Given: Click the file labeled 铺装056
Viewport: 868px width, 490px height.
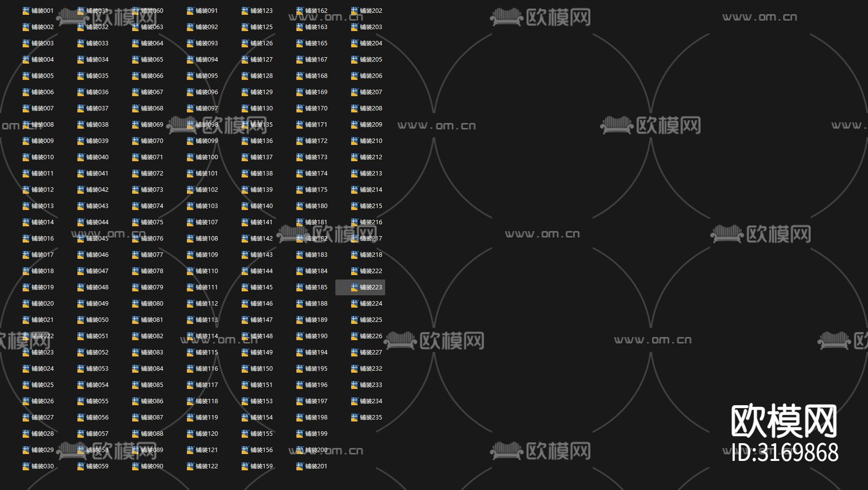Looking at the screenshot, I should [98, 418].
